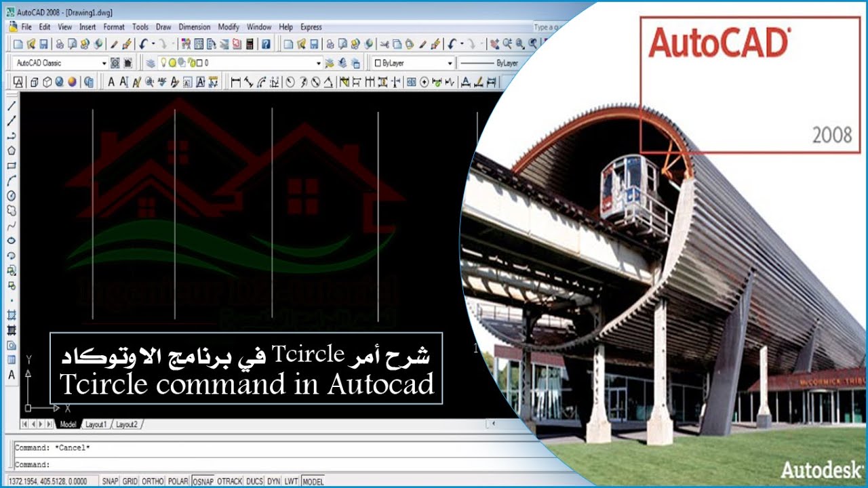This screenshot has height=488, width=868.
Task: Toggle DYN input in status bar
Action: 273,481
